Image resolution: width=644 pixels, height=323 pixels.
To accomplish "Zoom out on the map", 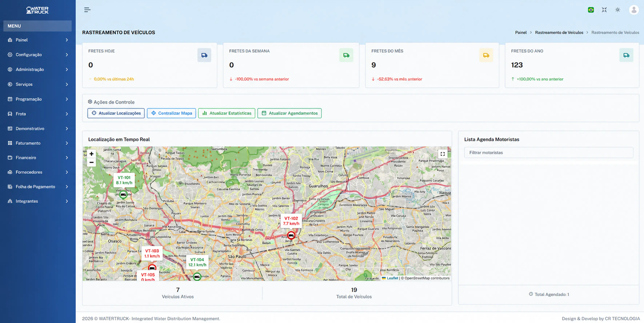I will pyautogui.click(x=91, y=162).
